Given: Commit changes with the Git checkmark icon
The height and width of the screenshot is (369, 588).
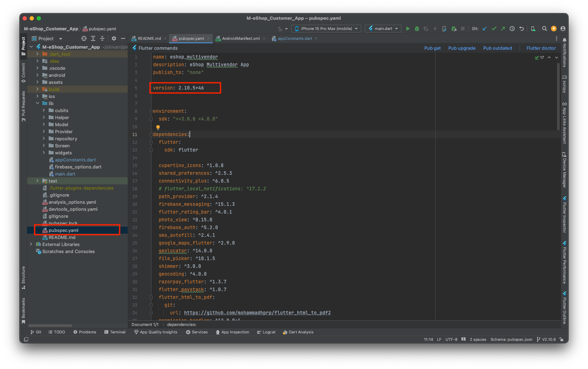Looking at the screenshot, I should tap(494, 29).
